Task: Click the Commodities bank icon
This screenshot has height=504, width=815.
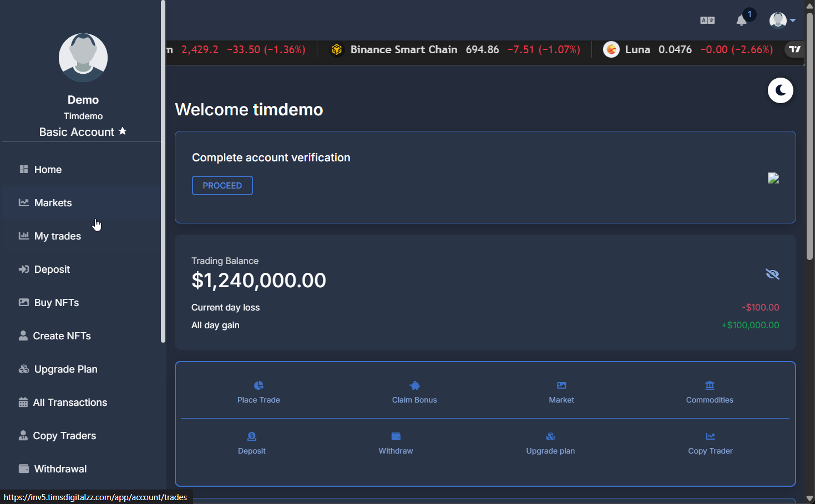Action: click(710, 385)
